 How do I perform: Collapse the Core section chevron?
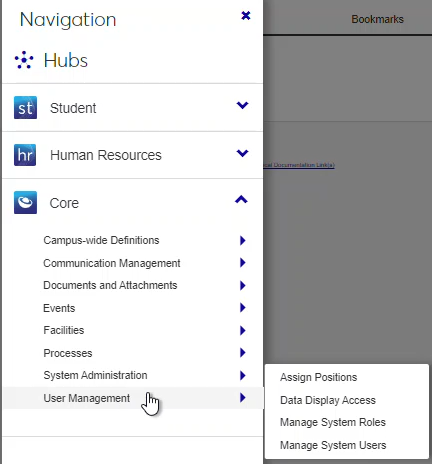(241, 200)
